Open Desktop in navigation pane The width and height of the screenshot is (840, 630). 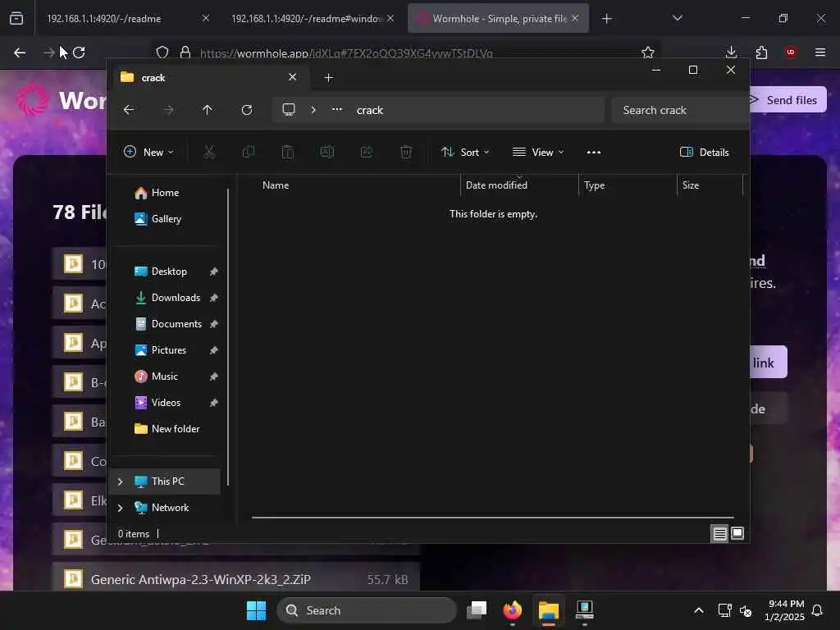click(169, 271)
